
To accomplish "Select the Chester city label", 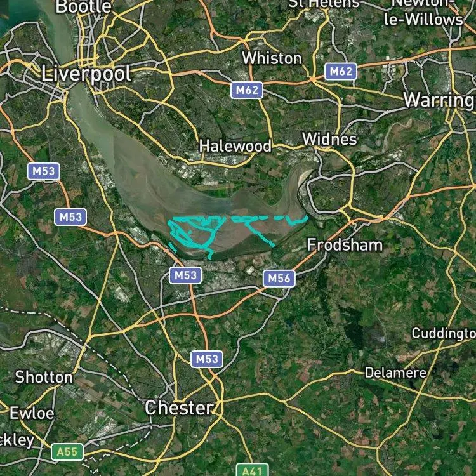I will coord(180,407).
